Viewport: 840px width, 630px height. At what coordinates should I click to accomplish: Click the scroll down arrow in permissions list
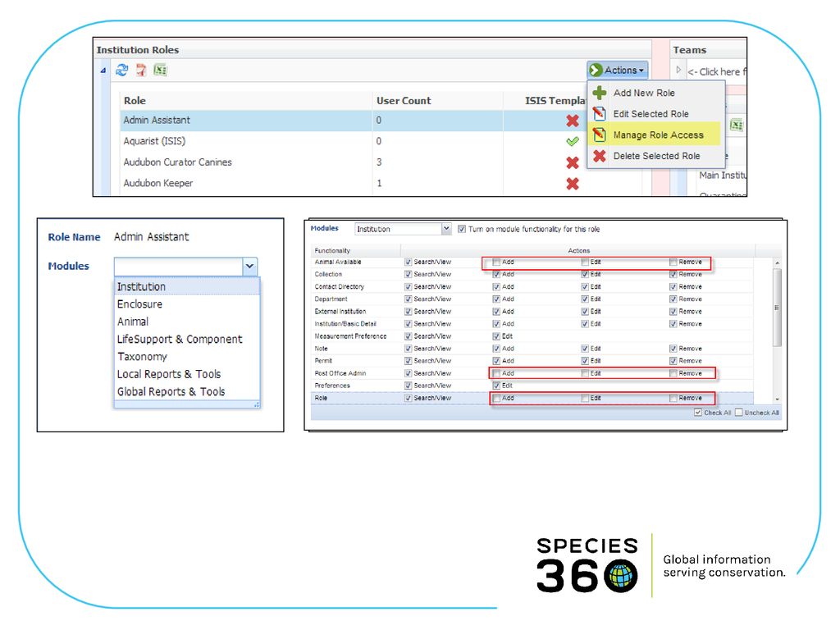[777, 399]
